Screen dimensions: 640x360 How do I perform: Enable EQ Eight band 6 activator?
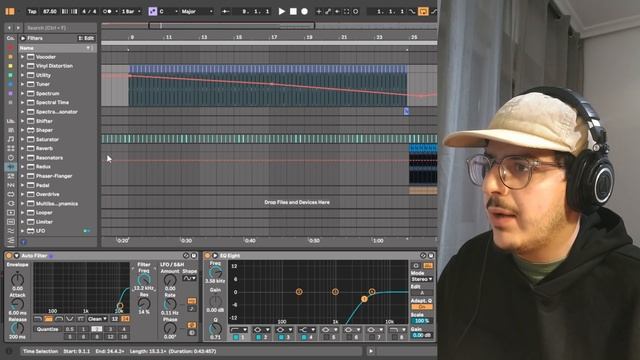349,338
